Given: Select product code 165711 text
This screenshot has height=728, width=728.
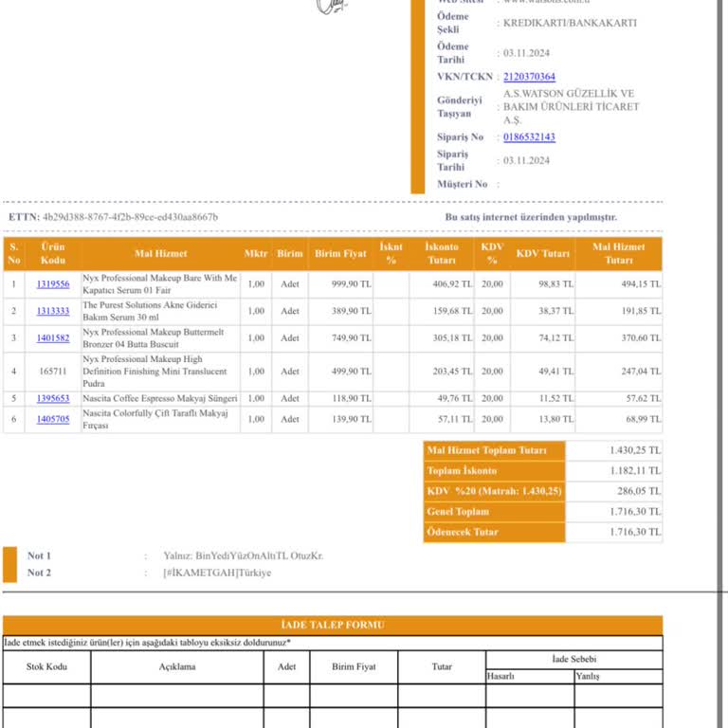Looking at the screenshot, I should pos(53,372).
